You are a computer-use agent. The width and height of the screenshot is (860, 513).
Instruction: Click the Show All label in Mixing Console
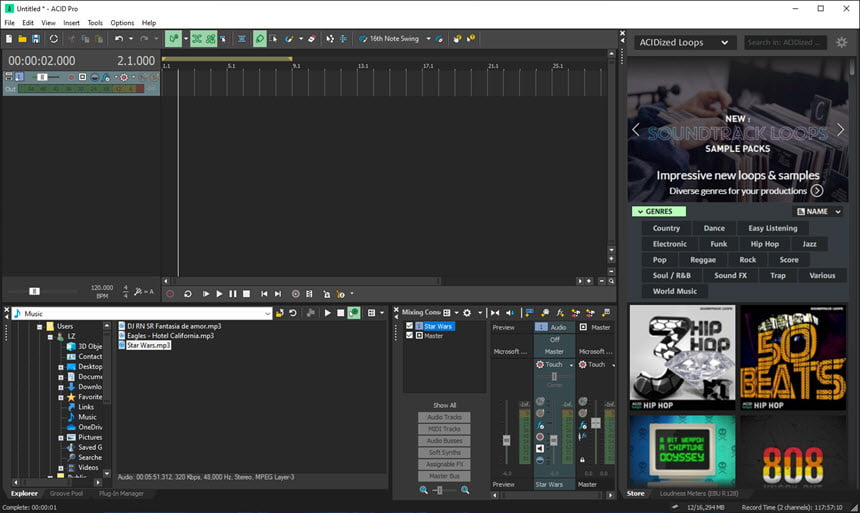click(x=444, y=405)
